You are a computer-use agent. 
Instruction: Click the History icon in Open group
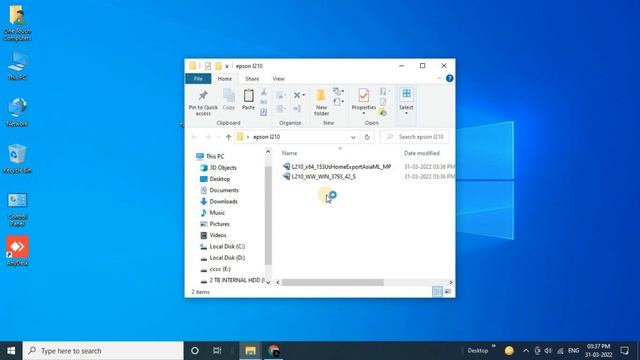pyautogui.click(x=382, y=112)
